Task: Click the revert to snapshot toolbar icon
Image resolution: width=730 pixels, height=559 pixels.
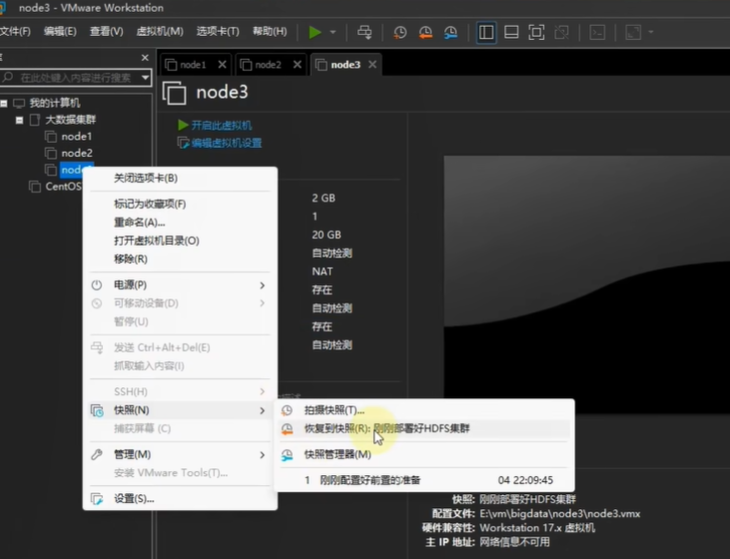Action: coord(425,32)
